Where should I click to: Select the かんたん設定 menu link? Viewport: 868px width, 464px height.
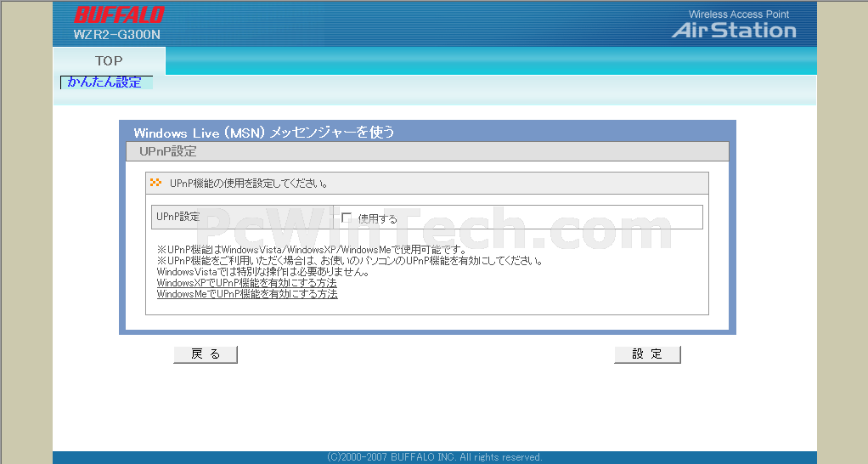tap(104, 82)
